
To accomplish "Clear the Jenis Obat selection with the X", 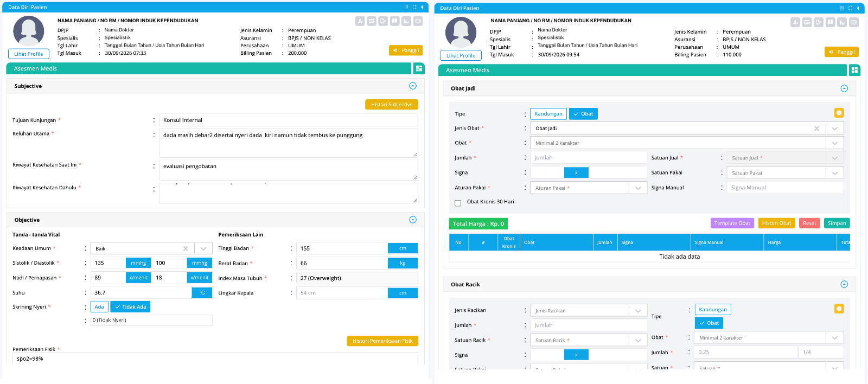I will (x=816, y=129).
